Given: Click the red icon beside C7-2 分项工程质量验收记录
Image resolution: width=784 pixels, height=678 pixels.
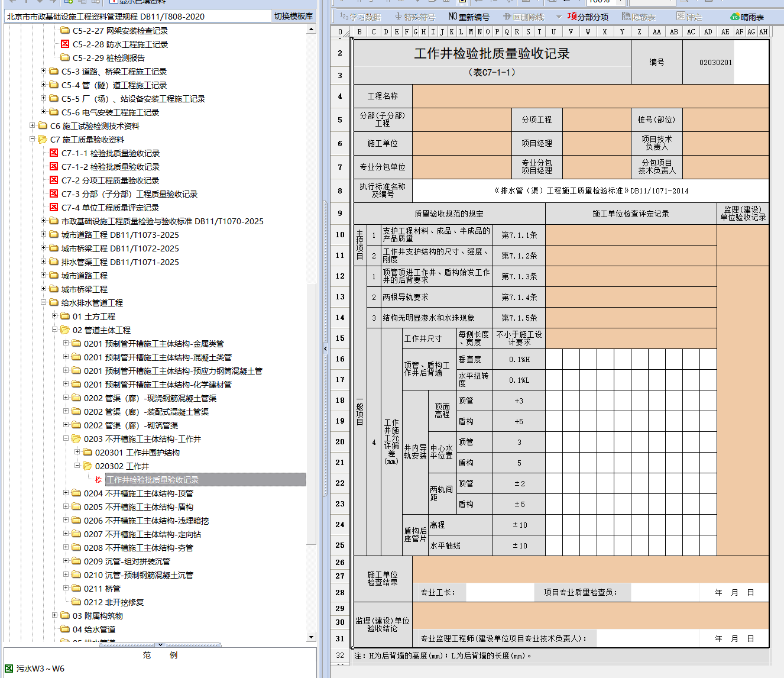Looking at the screenshot, I should click(54, 180).
